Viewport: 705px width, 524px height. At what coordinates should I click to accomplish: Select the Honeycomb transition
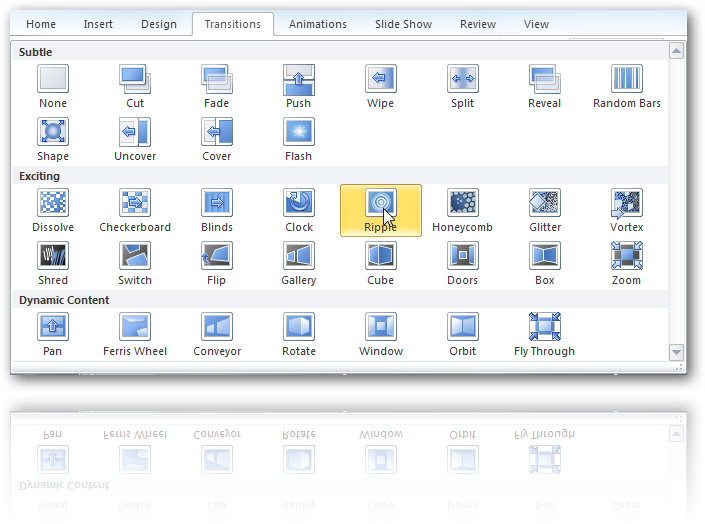click(x=463, y=210)
